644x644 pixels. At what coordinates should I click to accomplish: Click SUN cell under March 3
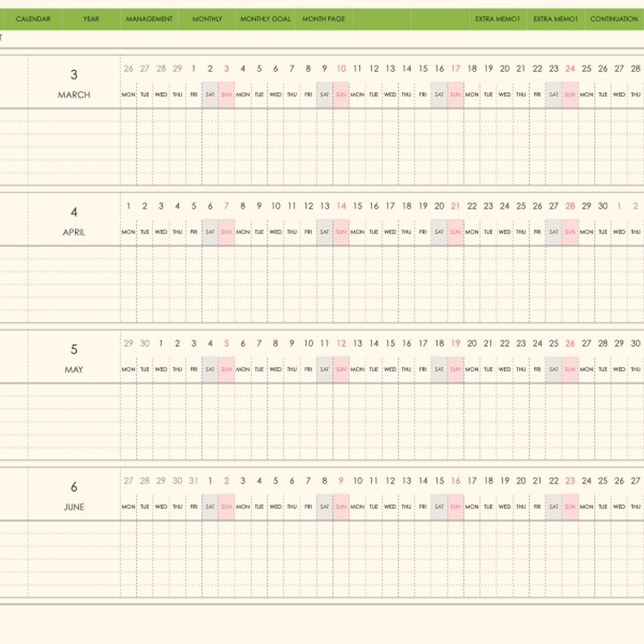[x=226, y=95]
